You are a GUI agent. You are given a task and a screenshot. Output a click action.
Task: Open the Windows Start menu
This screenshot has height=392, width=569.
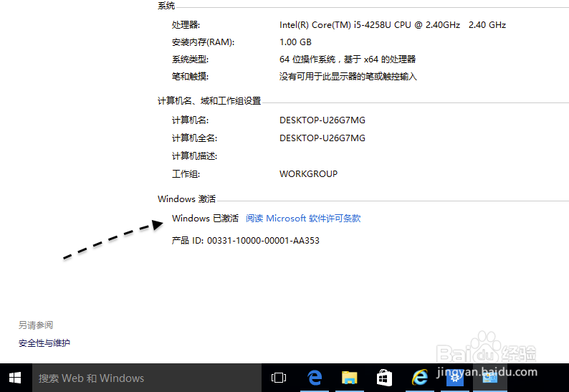pyautogui.click(x=15, y=378)
